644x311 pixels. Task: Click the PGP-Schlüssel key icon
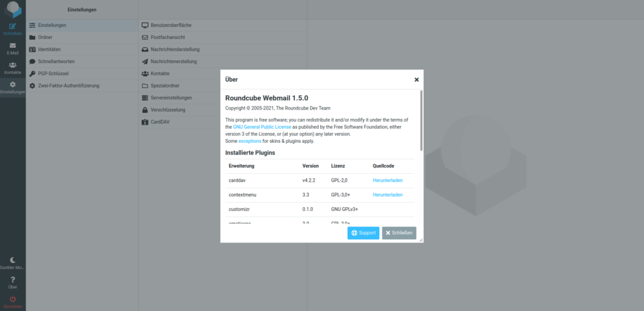pos(33,74)
